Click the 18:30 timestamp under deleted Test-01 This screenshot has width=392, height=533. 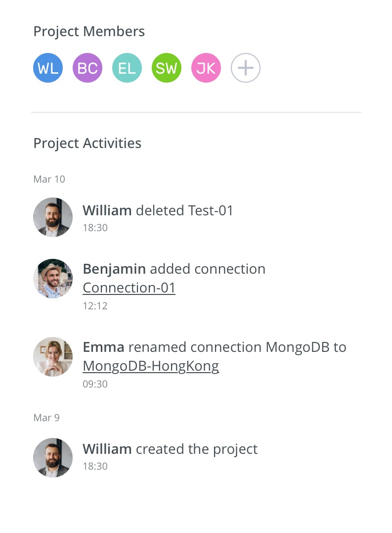point(95,228)
